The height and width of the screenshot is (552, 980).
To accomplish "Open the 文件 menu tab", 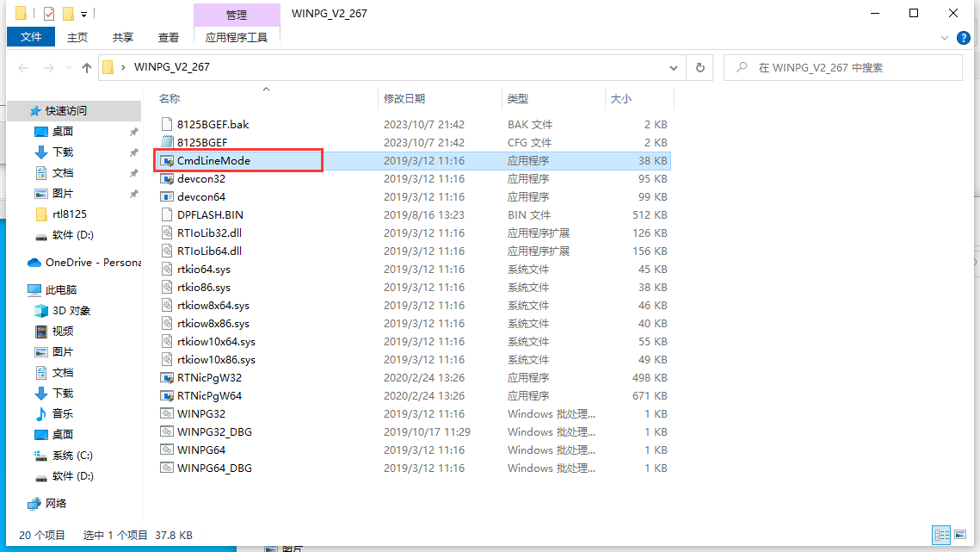I will click(31, 37).
